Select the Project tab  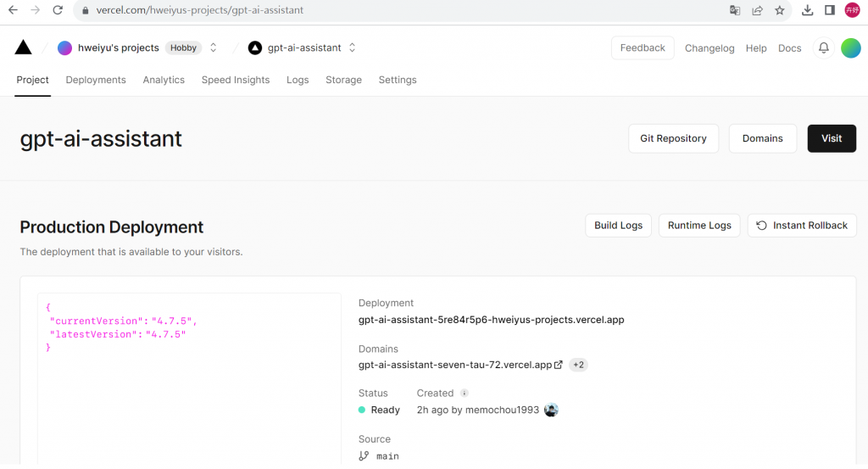pyautogui.click(x=33, y=80)
